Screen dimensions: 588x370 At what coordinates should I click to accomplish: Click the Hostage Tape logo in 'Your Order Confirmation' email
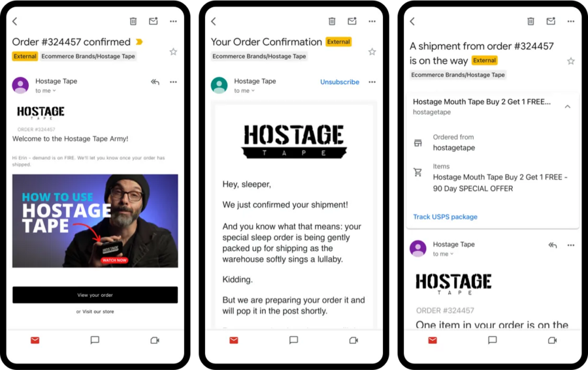click(x=294, y=142)
